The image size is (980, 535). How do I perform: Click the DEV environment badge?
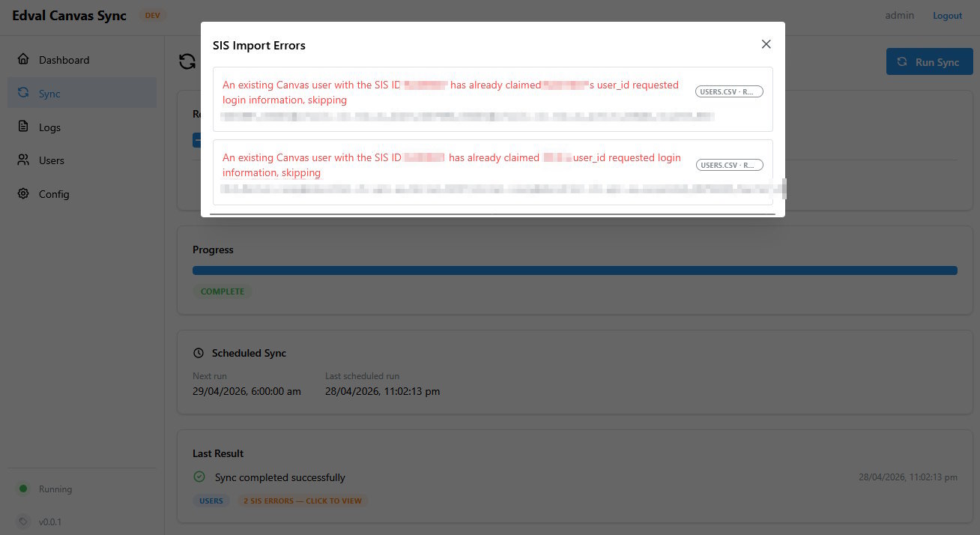(152, 16)
